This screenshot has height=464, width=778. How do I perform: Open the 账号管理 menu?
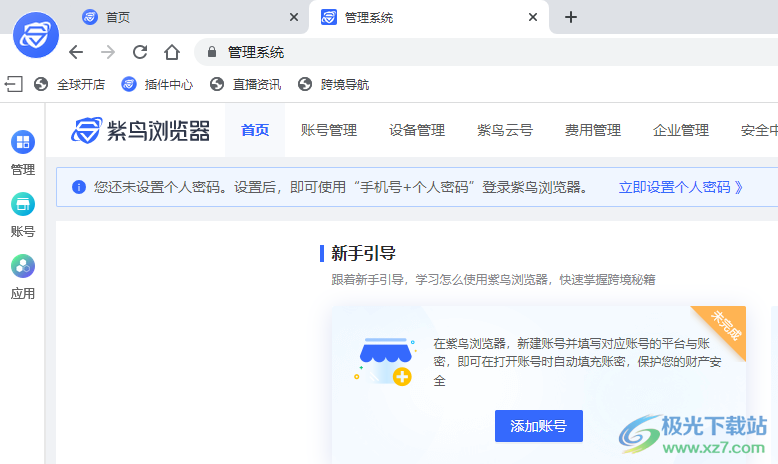click(328, 131)
